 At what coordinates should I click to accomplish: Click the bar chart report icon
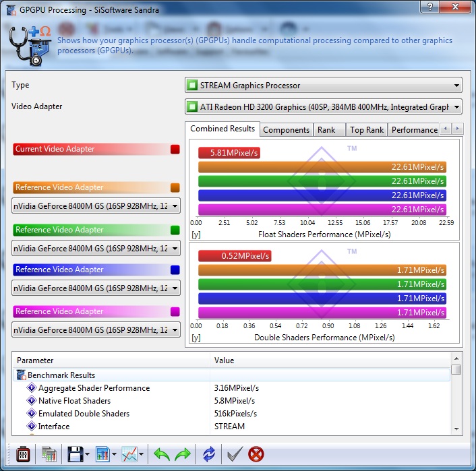tap(103, 454)
